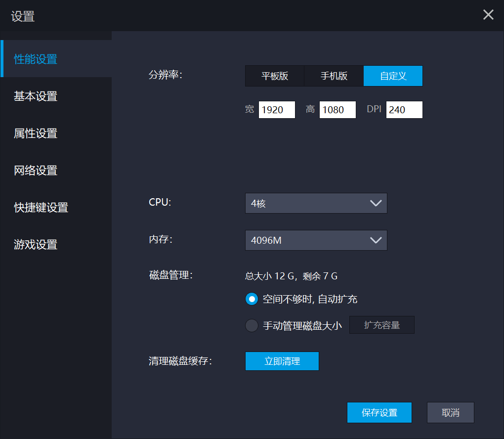Expand the 内存 memory dropdown
The image size is (504, 439).
316,240
